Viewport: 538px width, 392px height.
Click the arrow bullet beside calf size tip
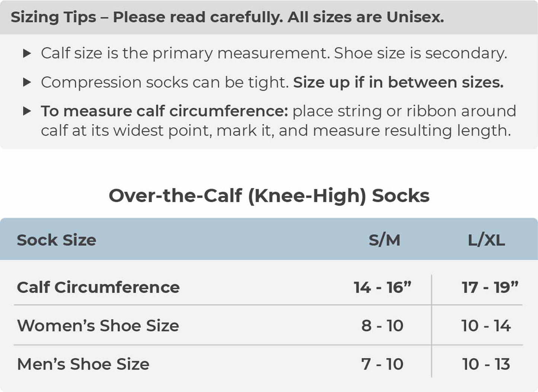[27, 53]
